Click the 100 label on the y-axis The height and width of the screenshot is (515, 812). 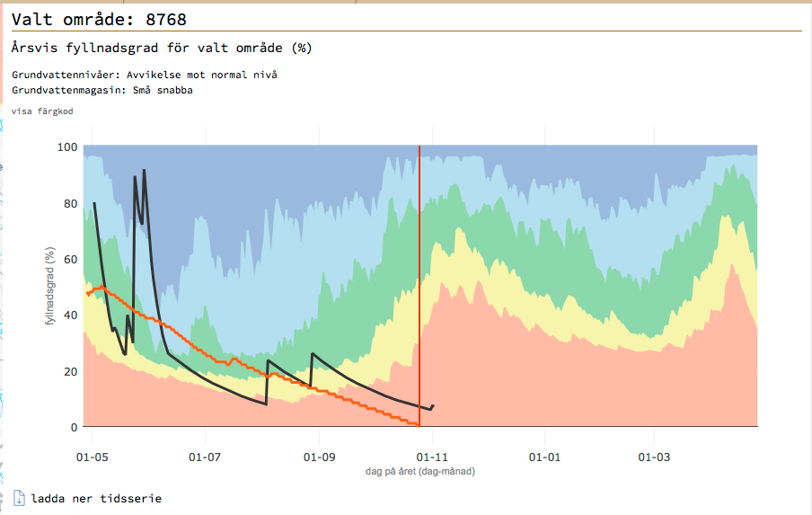pyautogui.click(x=66, y=147)
